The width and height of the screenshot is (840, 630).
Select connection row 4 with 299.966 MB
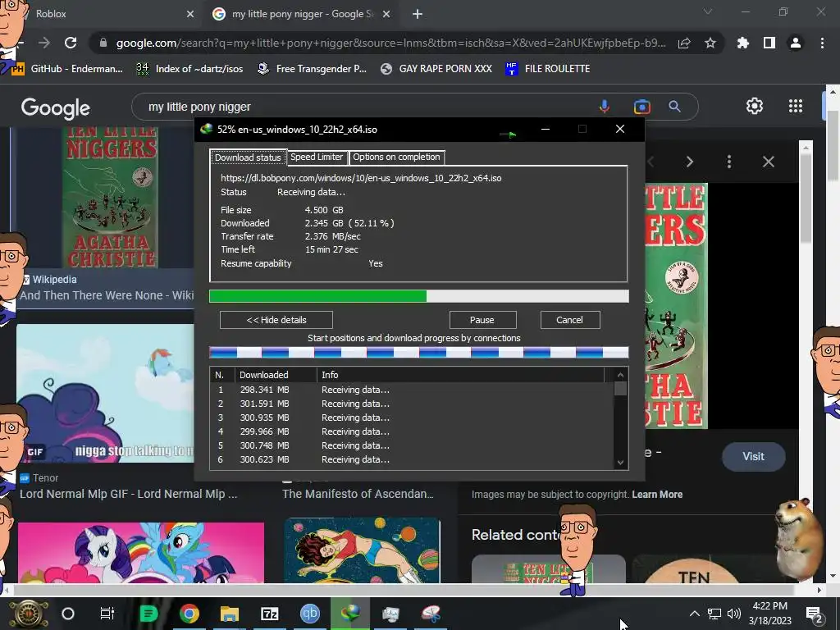[x=412, y=431]
